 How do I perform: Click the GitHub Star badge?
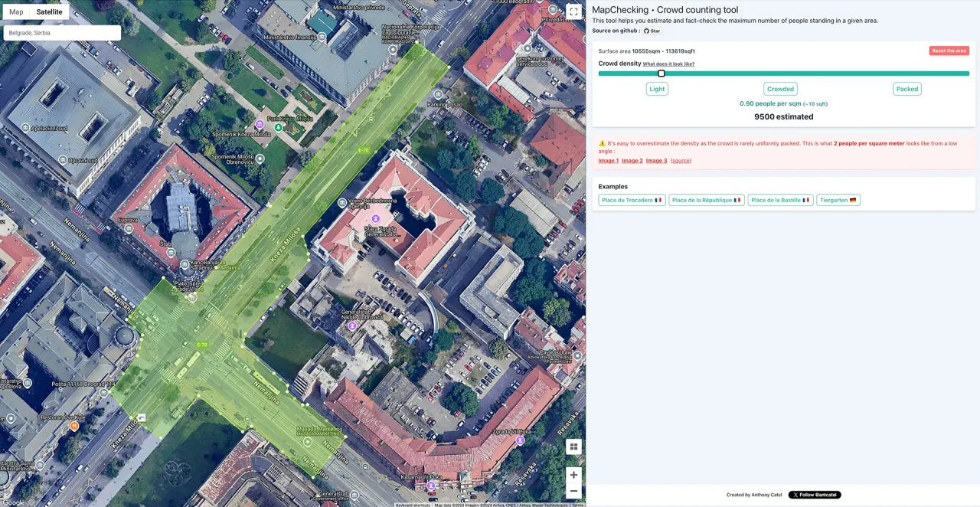652,31
